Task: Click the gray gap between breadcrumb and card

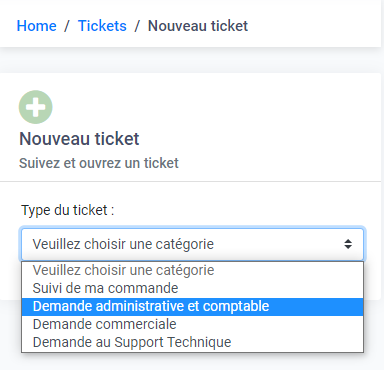Action: point(190,60)
